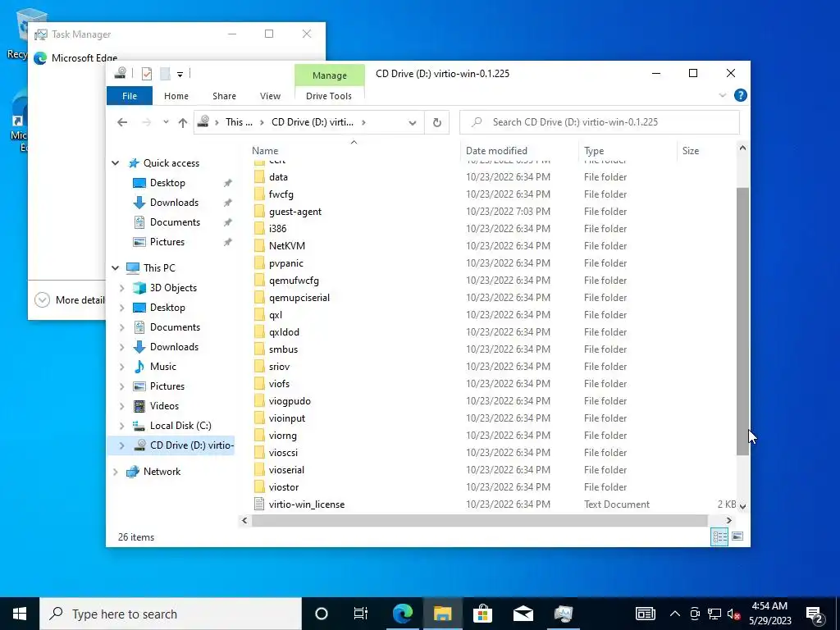Sort files by Date modified column

(x=496, y=151)
